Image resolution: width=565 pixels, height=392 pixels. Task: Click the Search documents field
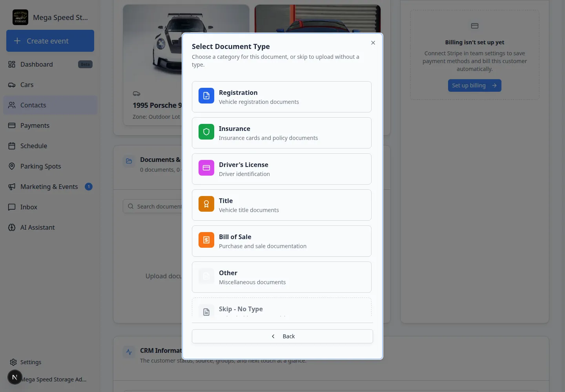(153, 207)
